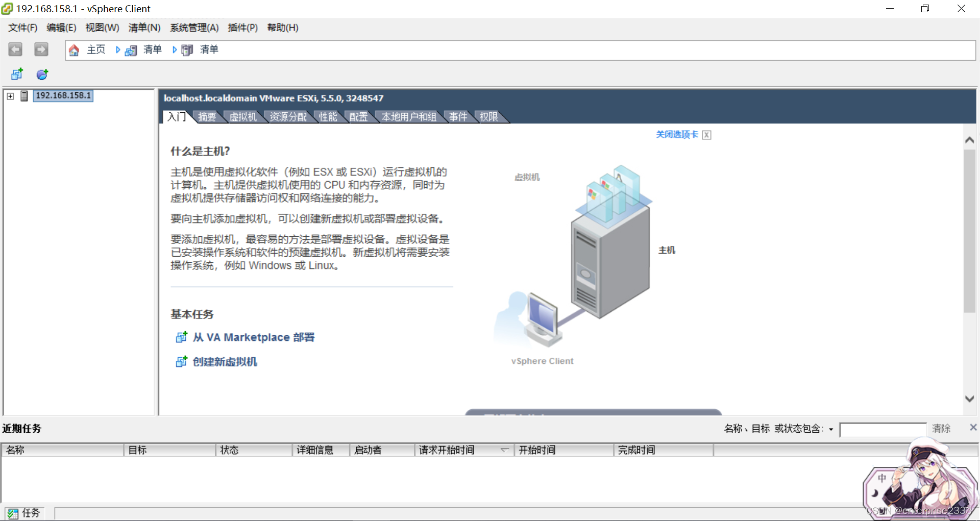The width and height of the screenshot is (980, 521).
Task: Click the scroll down arrow of content pane
Action: [x=970, y=399]
